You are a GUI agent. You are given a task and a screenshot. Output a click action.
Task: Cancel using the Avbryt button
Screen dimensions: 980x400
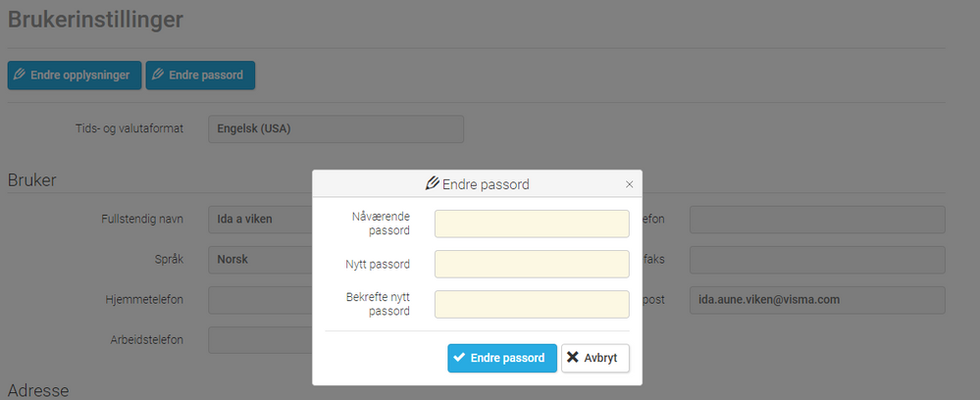click(x=595, y=358)
